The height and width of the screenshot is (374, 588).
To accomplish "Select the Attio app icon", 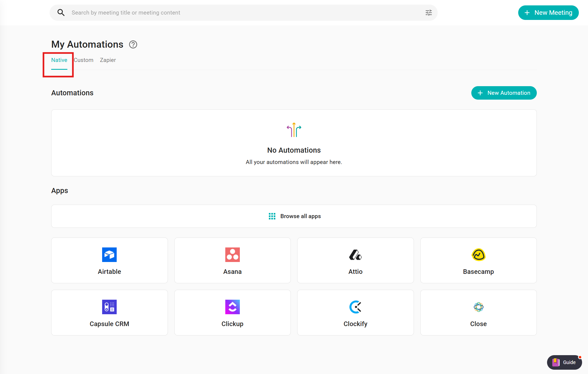I will tap(355, 255).
